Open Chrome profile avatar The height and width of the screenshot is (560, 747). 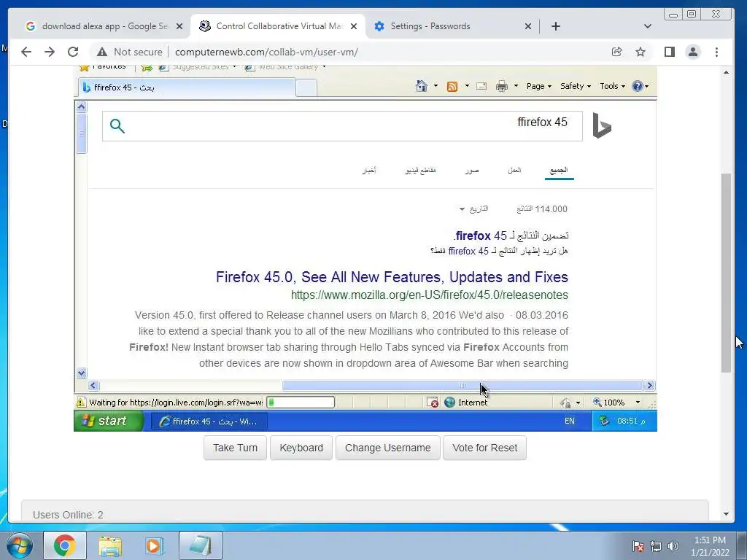[x=693, y=52]
